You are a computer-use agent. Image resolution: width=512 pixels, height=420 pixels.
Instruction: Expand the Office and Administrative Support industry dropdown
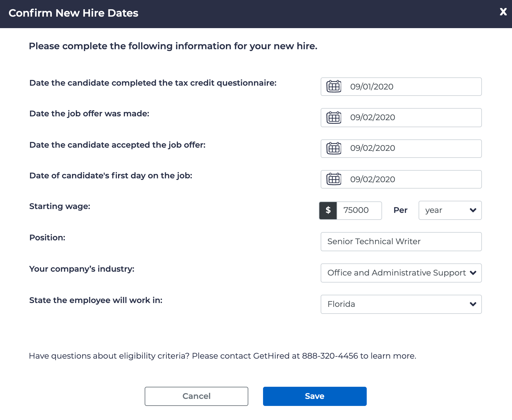pyautogui.click(x=401, y=273)
